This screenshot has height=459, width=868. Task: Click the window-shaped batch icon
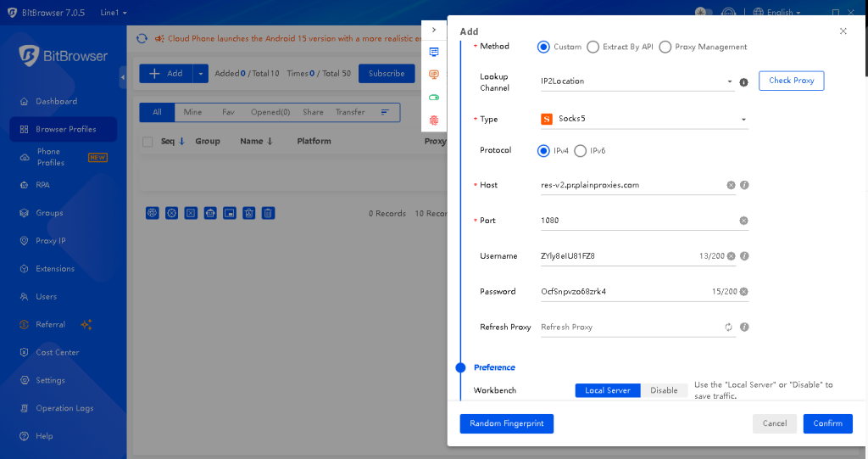pos(230,213)
